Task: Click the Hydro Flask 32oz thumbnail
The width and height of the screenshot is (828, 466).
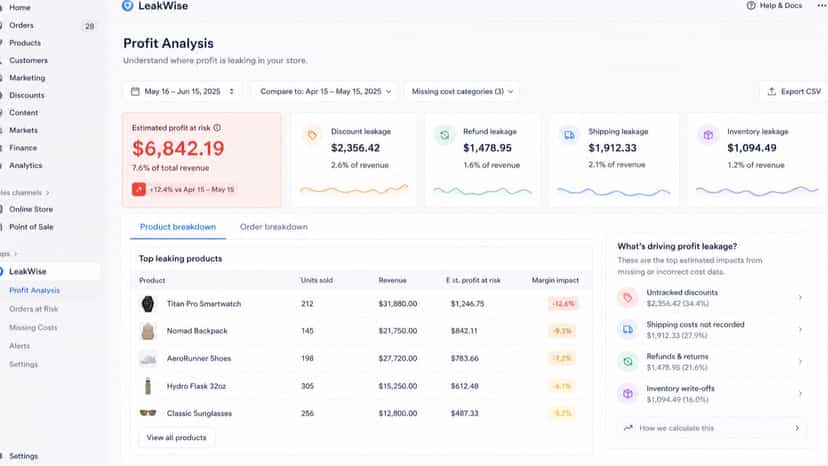Action: (148, 386)
